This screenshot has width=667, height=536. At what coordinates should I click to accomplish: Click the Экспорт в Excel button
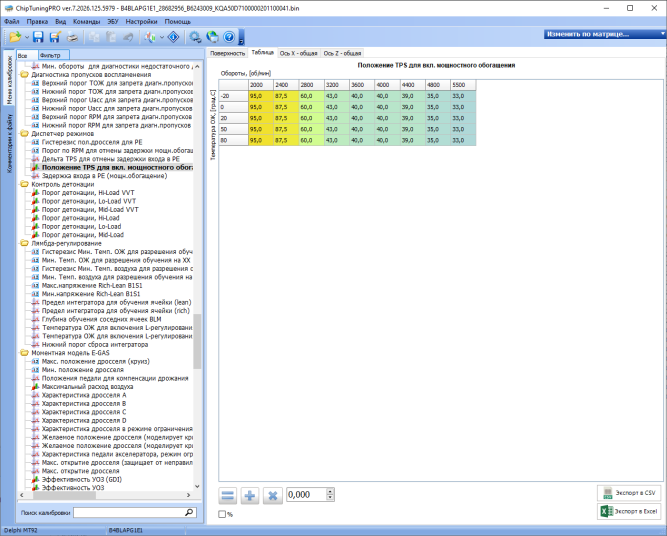pyautogui.click(x=629, y=511)
